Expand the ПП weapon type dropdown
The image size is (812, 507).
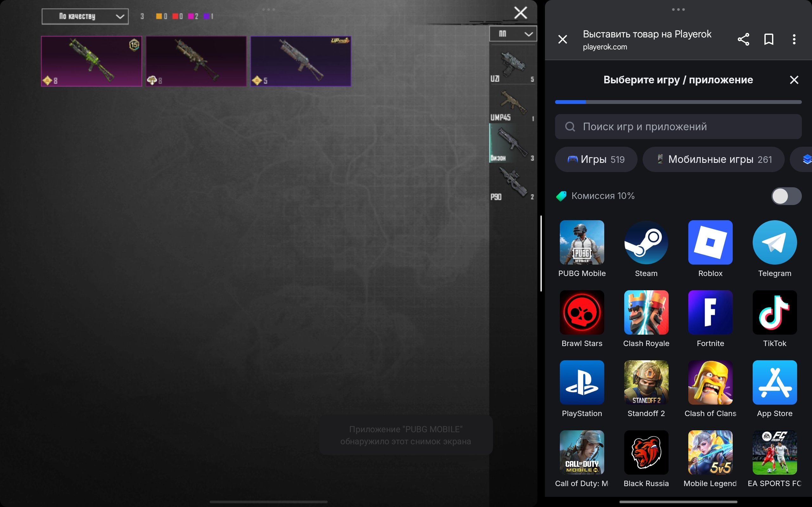(x=513, y=34)
